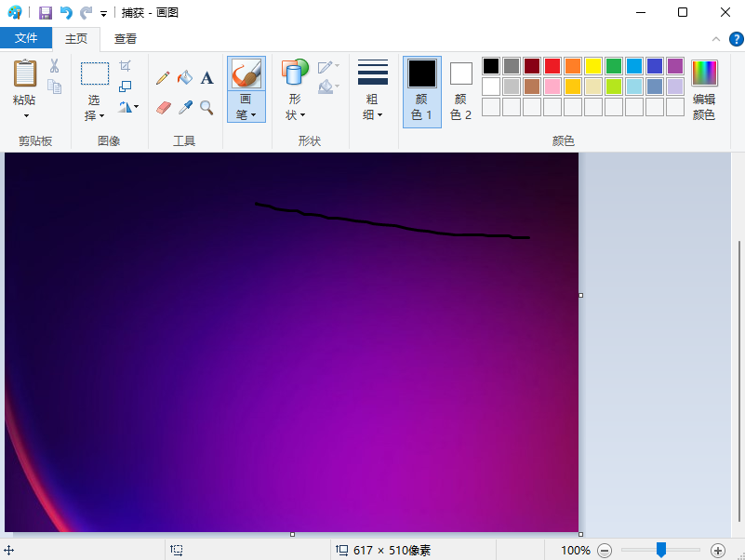The height and width of the screenshot is (560, 745).
Task: Select the red color swatch
Action: [552, 64]
